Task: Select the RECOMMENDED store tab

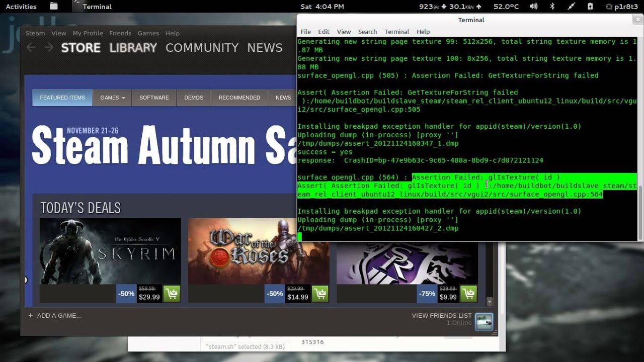Action: coord(239,98)
